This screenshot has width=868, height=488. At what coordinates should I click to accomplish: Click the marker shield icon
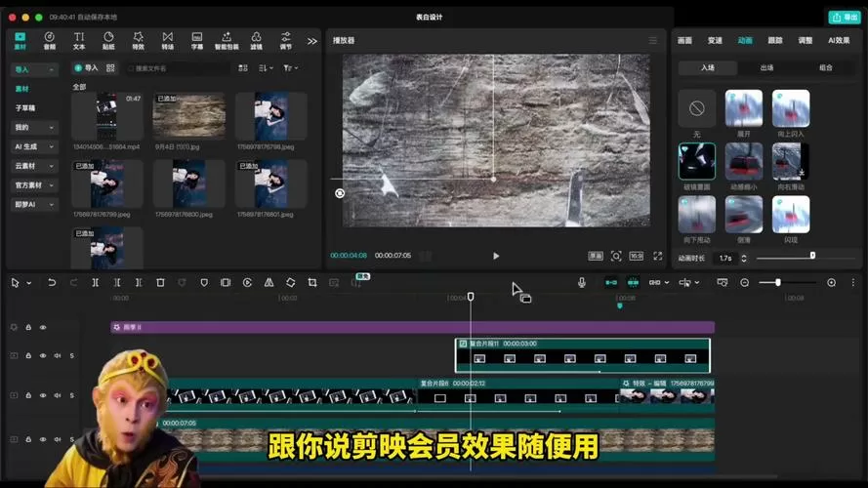(x=204, y=283)
